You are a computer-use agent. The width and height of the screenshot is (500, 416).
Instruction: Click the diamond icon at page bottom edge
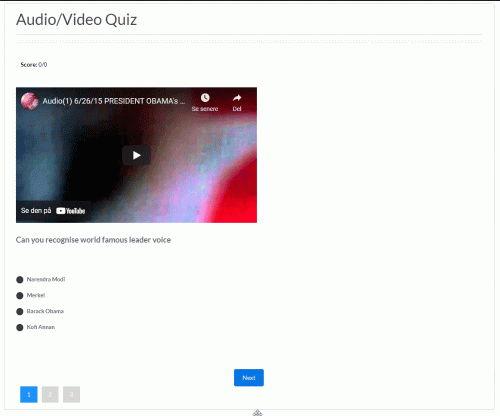point(257,413)
